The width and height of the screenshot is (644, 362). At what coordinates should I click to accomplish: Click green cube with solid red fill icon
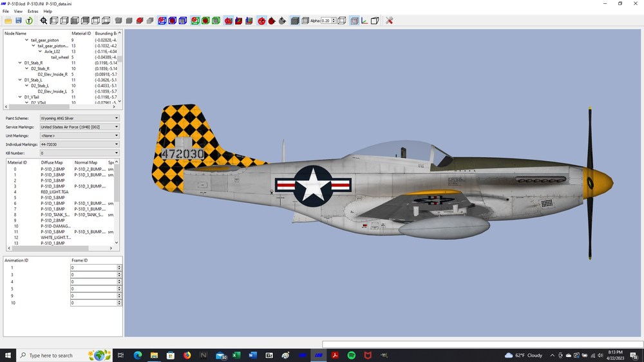point(205,21)
